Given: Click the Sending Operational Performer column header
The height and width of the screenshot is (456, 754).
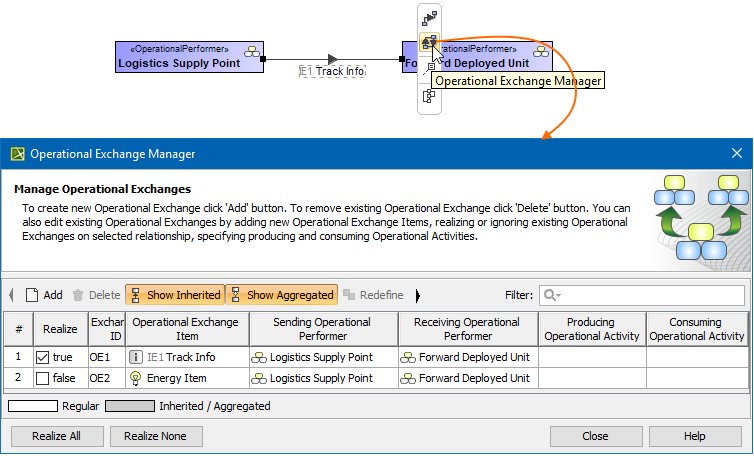Looking at the screenshot, I should click(x=324, y=329).
